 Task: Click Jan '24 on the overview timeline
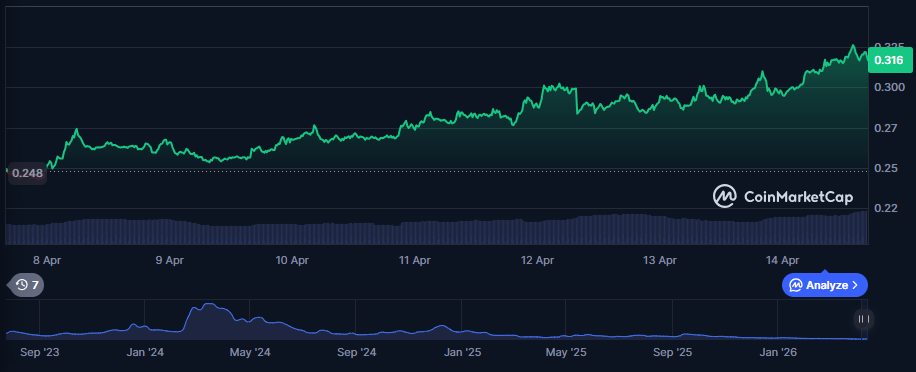click(x=145, y=353)
